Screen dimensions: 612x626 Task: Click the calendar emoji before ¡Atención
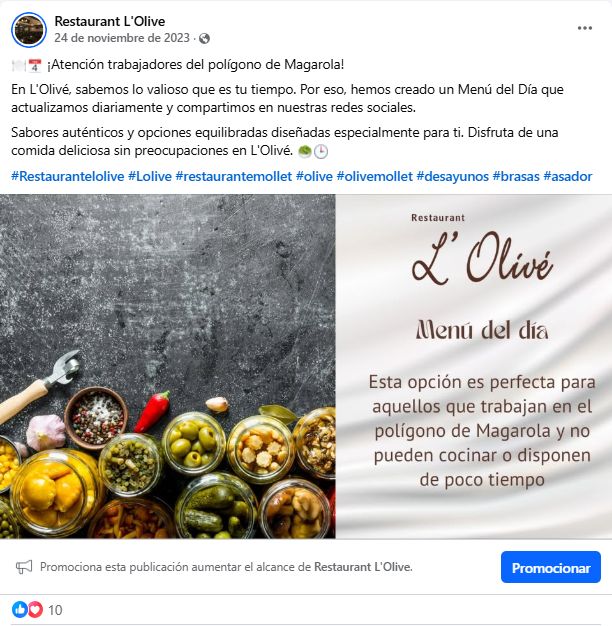35,65
